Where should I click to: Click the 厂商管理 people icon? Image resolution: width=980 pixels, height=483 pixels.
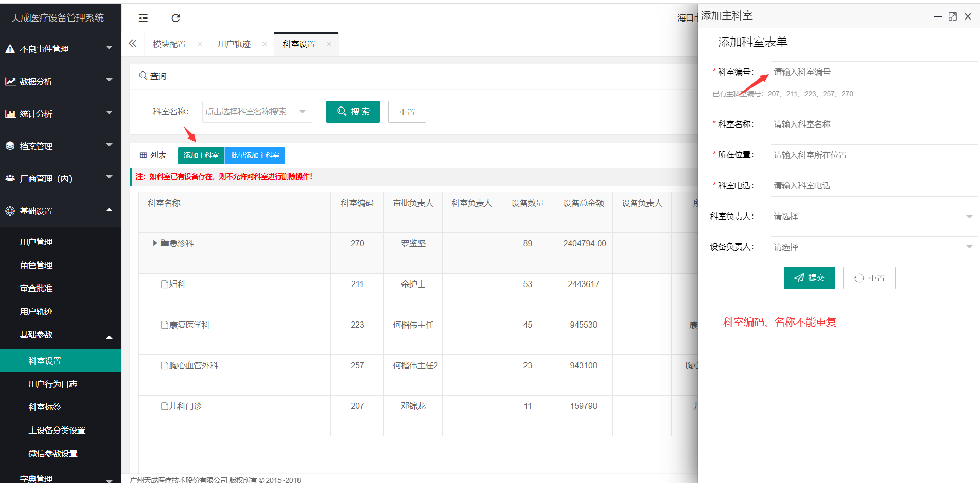(10, 178)
